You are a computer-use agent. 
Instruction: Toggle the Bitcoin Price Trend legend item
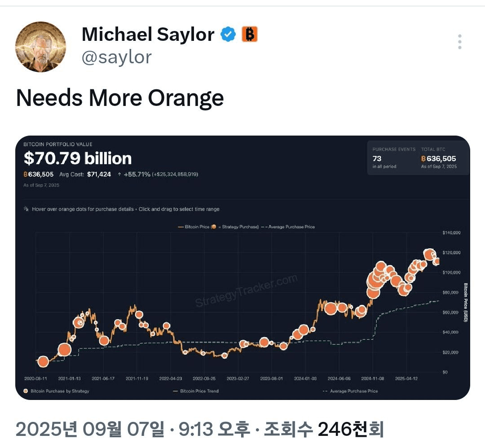(195, 391)
